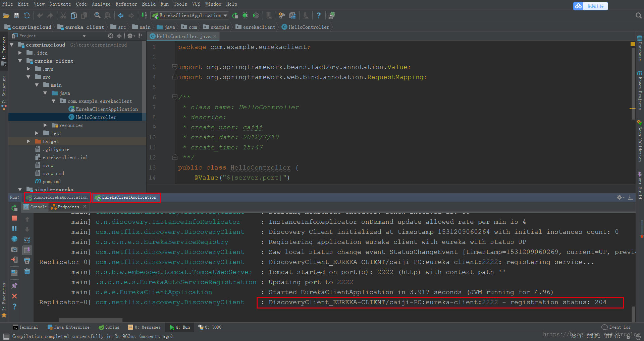Collapse the simple-eureka module
644x341 pixels.
click(20, 189)
